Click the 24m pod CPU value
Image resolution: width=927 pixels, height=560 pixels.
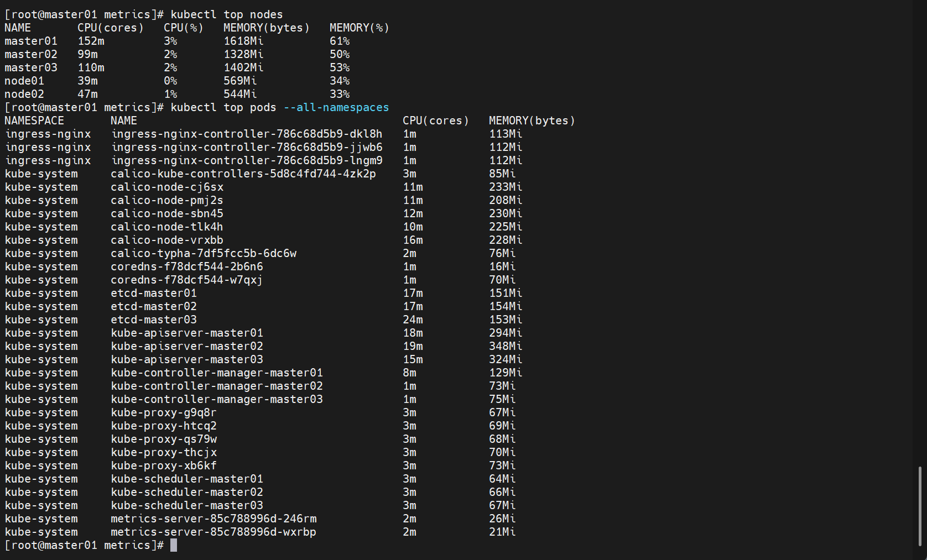pos(413,320)
